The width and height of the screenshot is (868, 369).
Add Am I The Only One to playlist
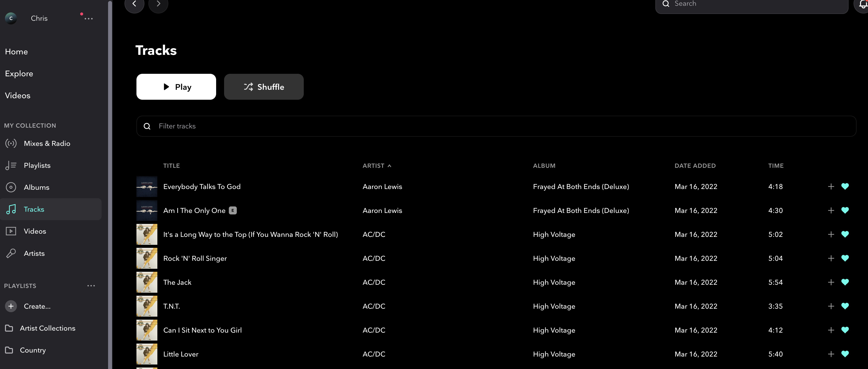click(831, 210)
